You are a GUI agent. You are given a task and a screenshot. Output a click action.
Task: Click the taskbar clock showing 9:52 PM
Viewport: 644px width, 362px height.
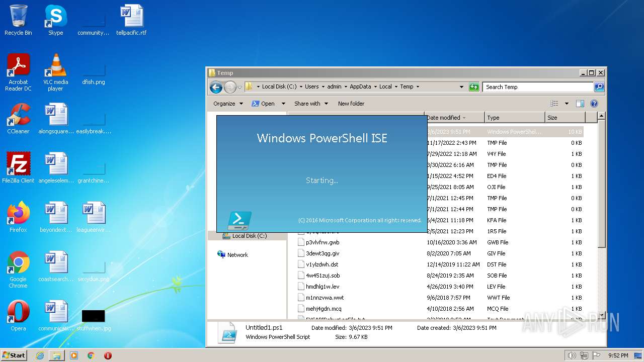click(618, 355)
